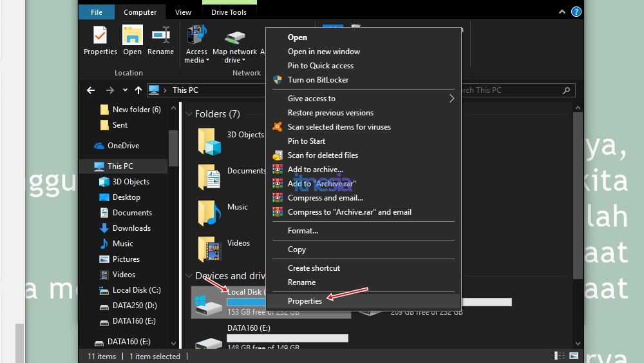Go forward with the forward arrow

(x=109, y=90)
